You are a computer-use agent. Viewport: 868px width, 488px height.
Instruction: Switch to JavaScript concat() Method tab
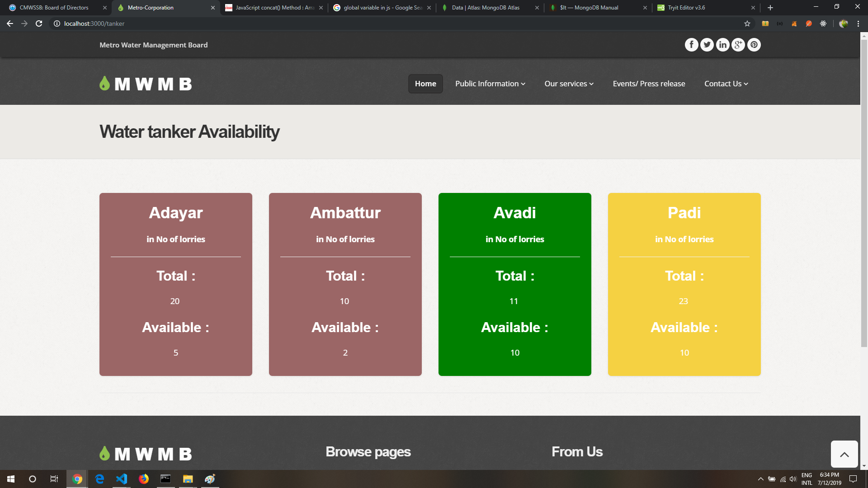[x=274, y=8]
